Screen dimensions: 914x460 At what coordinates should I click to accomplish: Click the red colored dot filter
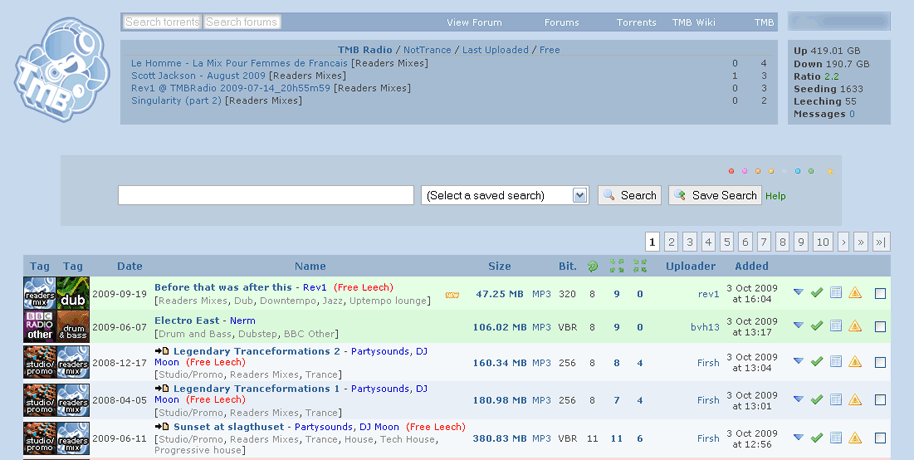click(x=731, y=171)
